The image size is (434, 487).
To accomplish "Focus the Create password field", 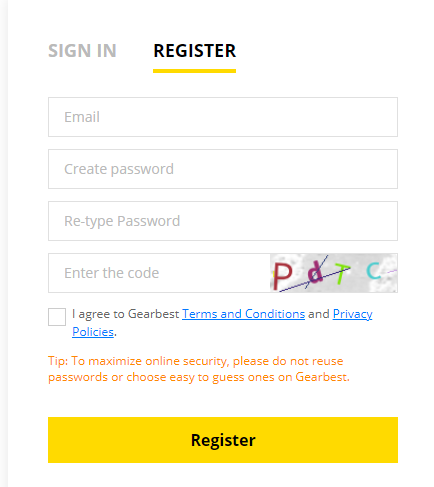I will click(223, 169).
